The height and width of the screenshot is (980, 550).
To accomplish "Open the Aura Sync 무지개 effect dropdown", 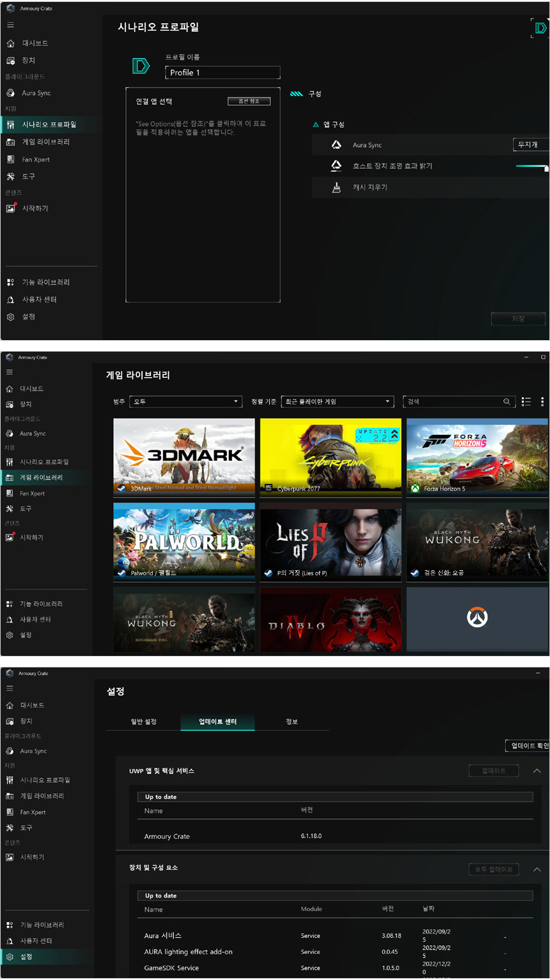I will [x=530, y=145].
